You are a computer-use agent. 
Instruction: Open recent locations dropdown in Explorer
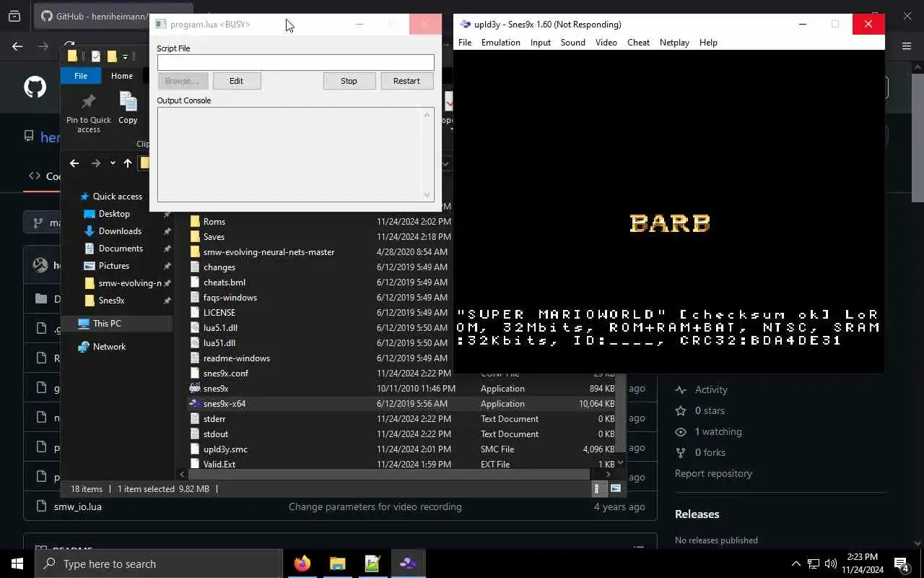click(x=113, y=163)
